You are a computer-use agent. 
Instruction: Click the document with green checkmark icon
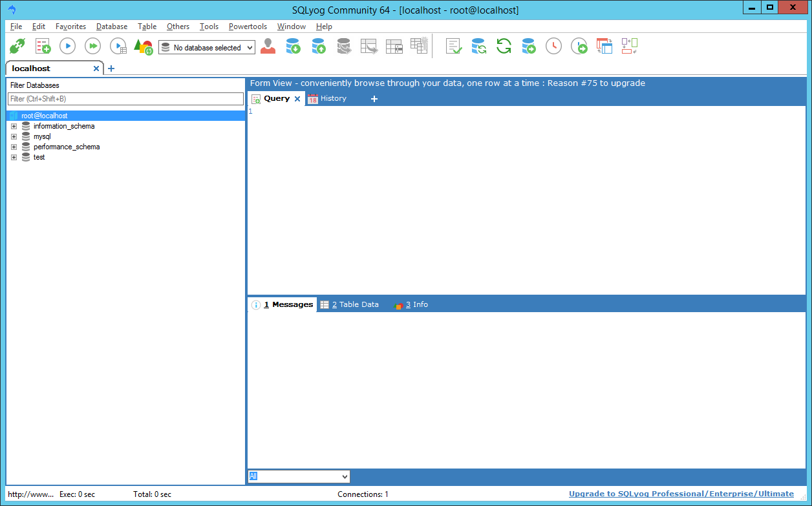point(454,47)
